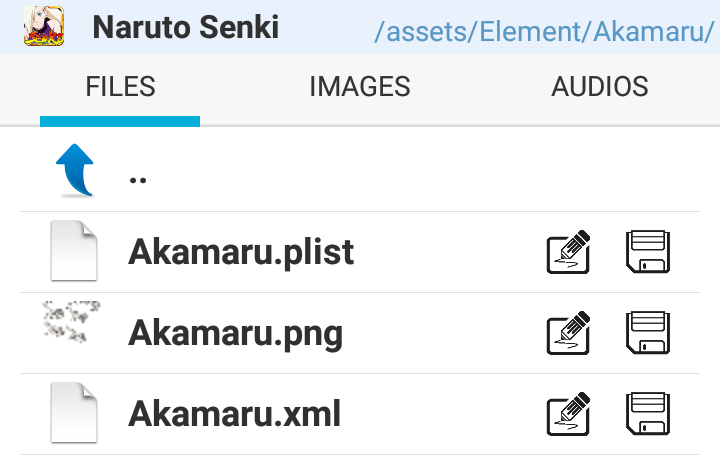Edit the Akamaru.plist file
This screenshot has height=463, width=720.
[x=568, y=252]
